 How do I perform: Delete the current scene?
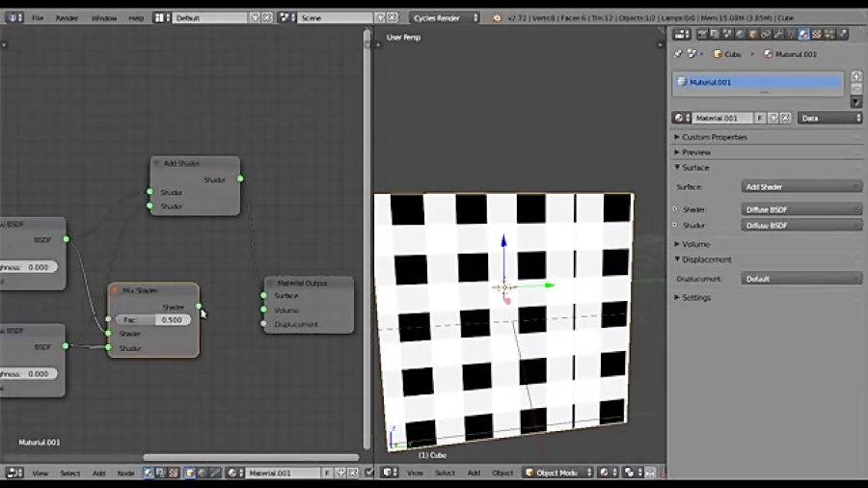pos(393,17)
